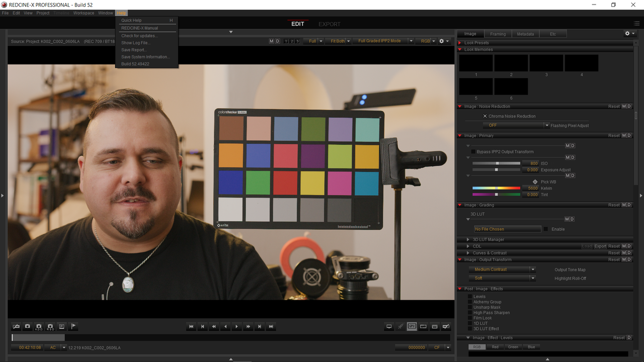
Task: Enable Bypass IPP2 Output Transform
Action: (x=473, y=152)
